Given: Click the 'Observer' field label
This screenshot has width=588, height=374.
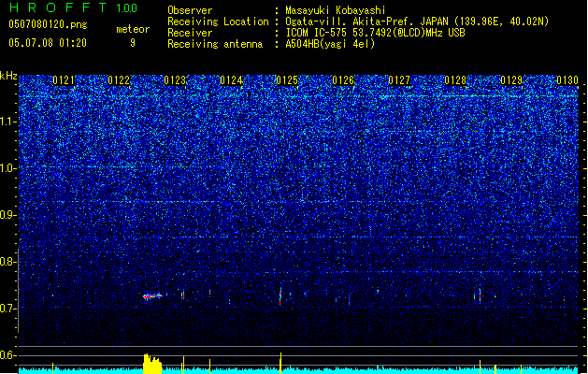Looking at the screenshot, I should click(190, 10).
